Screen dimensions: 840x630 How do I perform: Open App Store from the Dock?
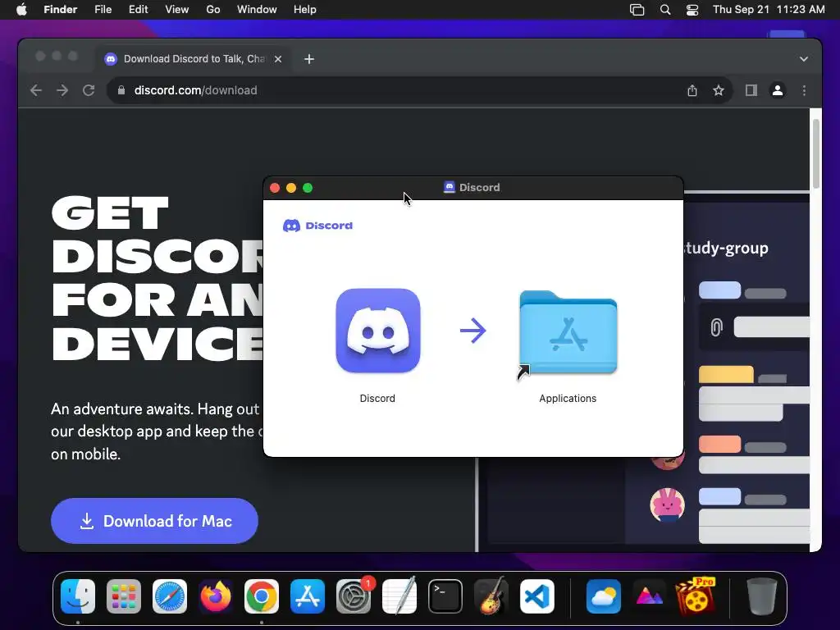coord(308,596)
